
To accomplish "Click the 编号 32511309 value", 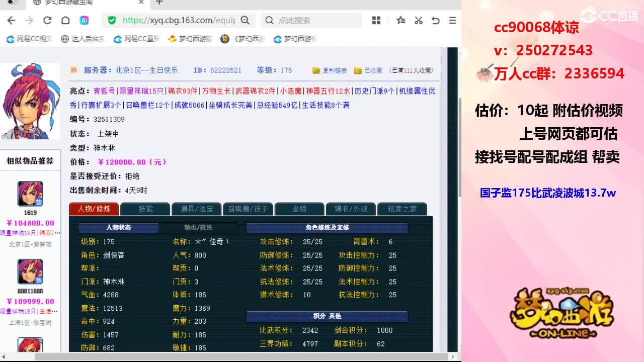I will [109, 119].
